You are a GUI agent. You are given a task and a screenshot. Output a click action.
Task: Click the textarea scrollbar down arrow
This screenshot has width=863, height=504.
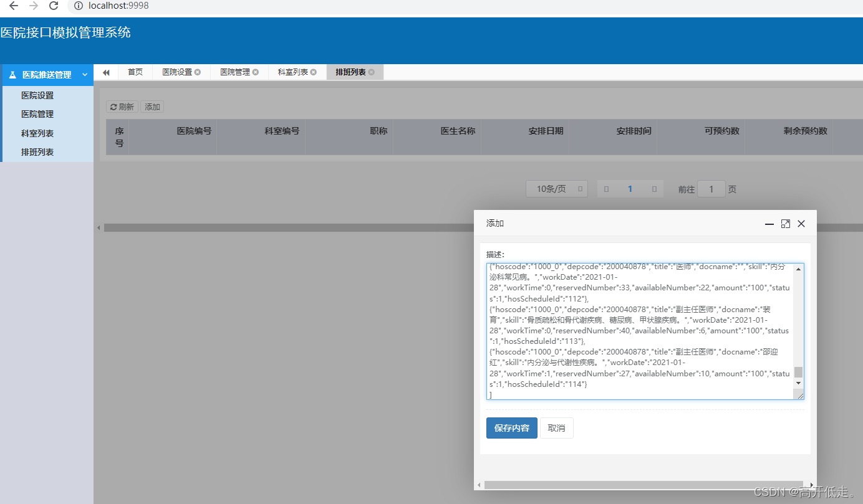tap(798, 383)
